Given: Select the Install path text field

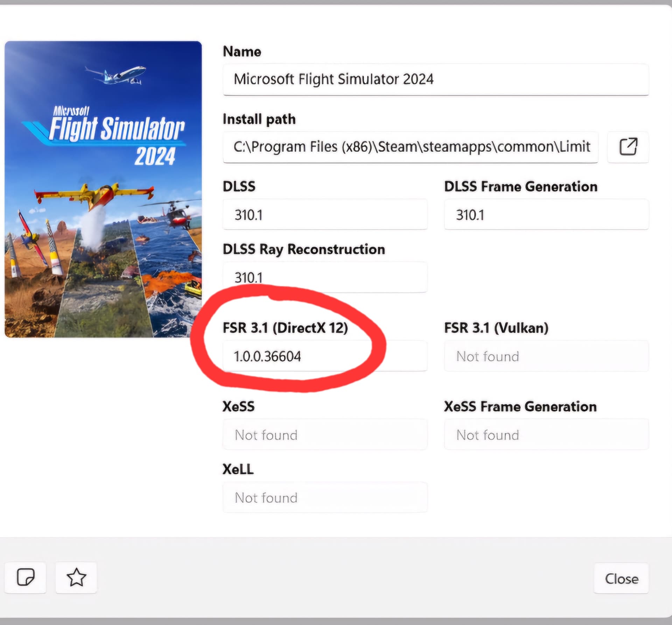Looking at the screenshot, I should pyautogui.click(x=410, y=147).
